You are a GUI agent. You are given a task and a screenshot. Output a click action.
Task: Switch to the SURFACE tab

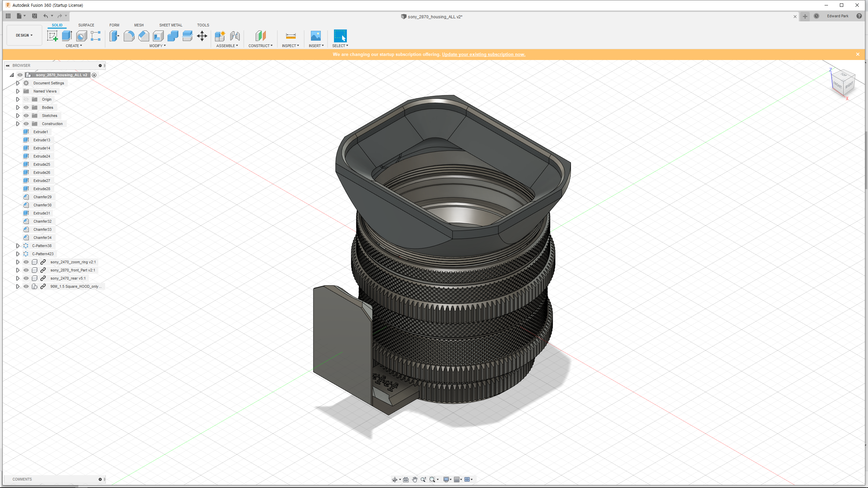click(86, 25)
